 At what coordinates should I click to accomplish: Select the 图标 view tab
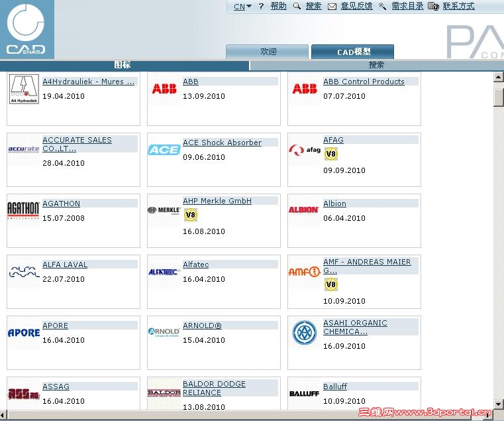(x=125, y=66)
